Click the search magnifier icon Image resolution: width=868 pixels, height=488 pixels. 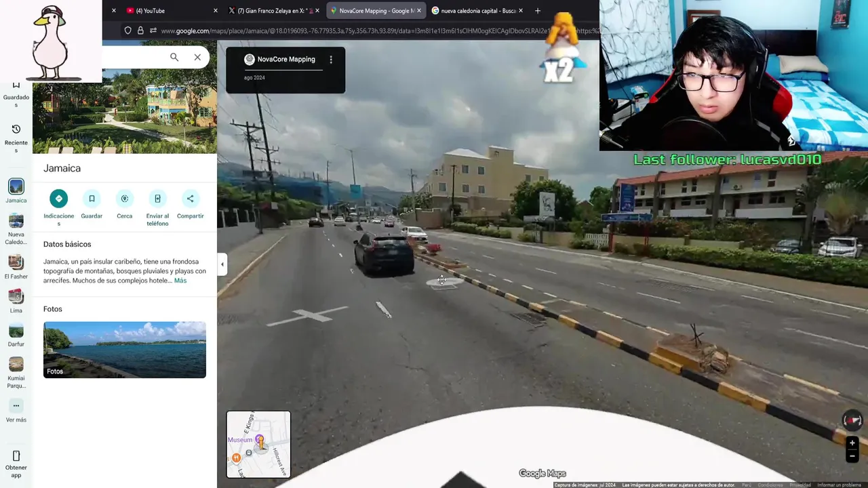pos(174,58)
